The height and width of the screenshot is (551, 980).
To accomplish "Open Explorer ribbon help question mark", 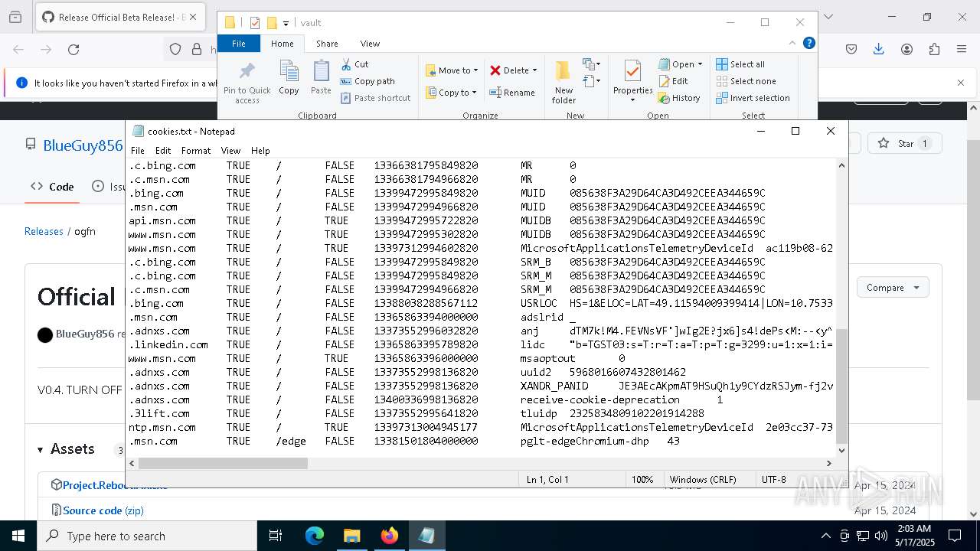I will [808, 43].
